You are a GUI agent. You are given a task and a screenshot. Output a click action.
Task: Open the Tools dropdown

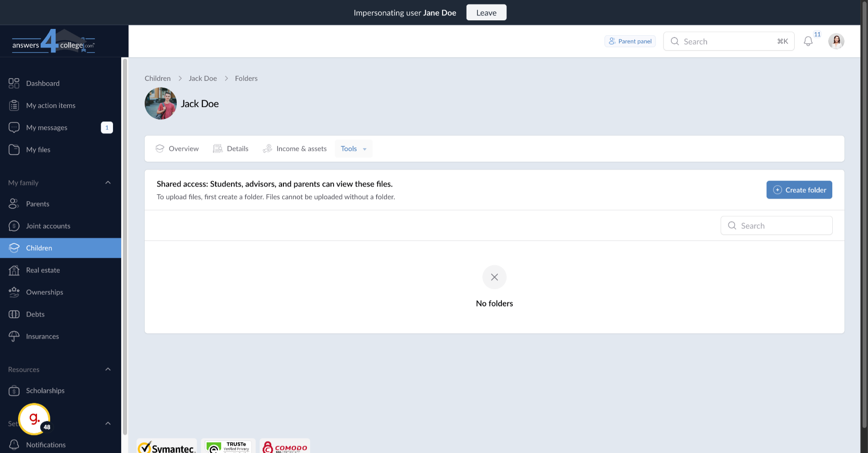click(x=354, y=149)
